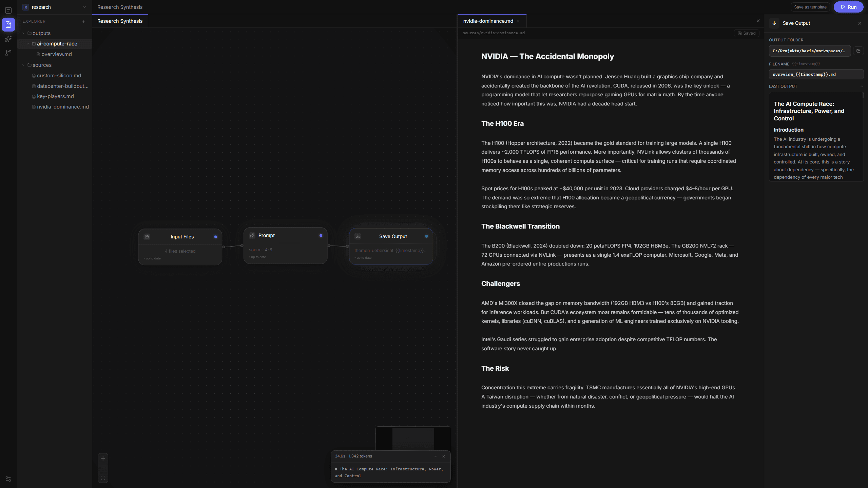Click 'The Blackwell Transition' heading
868x488 pixels.
(520, 226)
